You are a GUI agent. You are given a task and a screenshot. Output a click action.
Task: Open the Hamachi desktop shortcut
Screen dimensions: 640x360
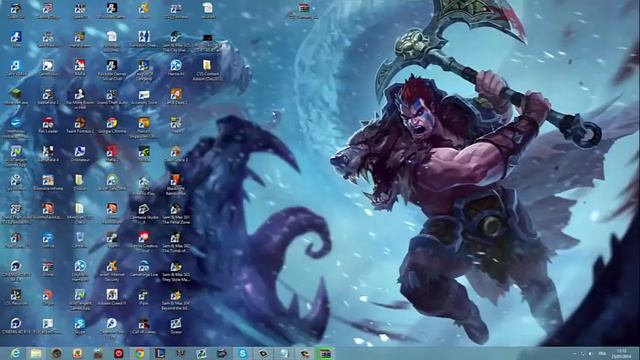coord(176,68)
